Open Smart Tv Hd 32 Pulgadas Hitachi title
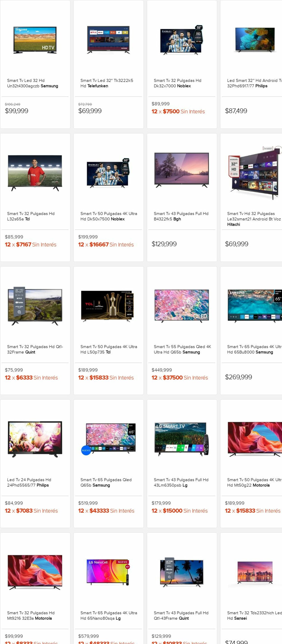 pos(254,219)
